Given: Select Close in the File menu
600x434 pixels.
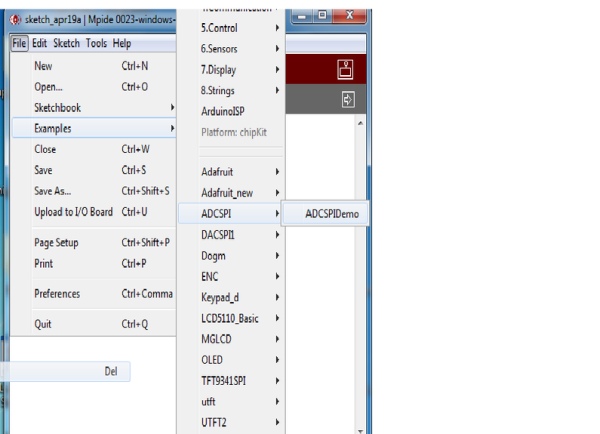Looking at the screenshot, I should (94, 149).
